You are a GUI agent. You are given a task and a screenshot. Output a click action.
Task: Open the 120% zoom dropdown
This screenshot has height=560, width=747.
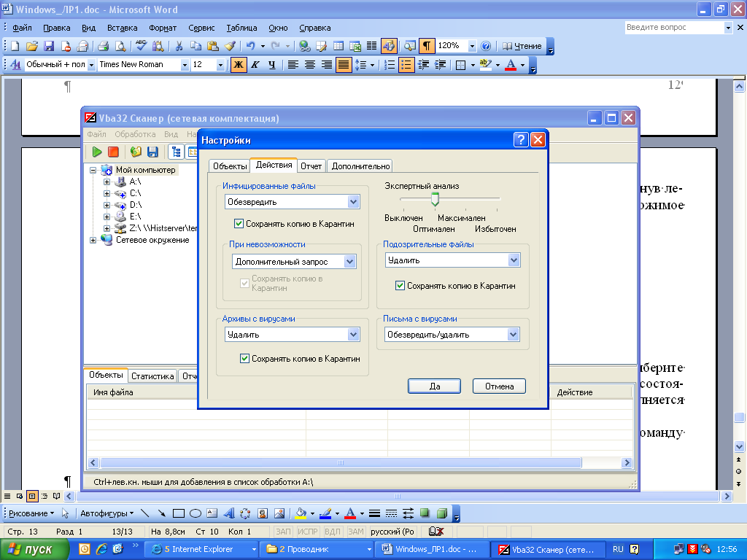472,46
